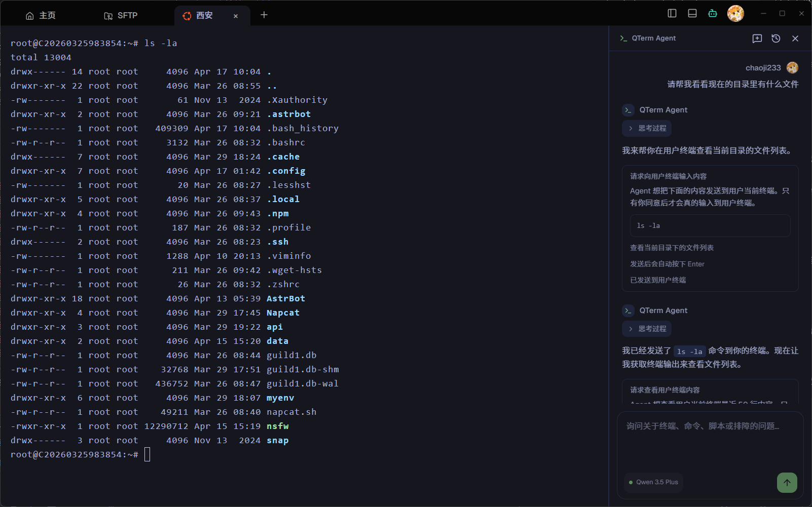
Task: Click the ls -la command box
Action: [710, 226]
